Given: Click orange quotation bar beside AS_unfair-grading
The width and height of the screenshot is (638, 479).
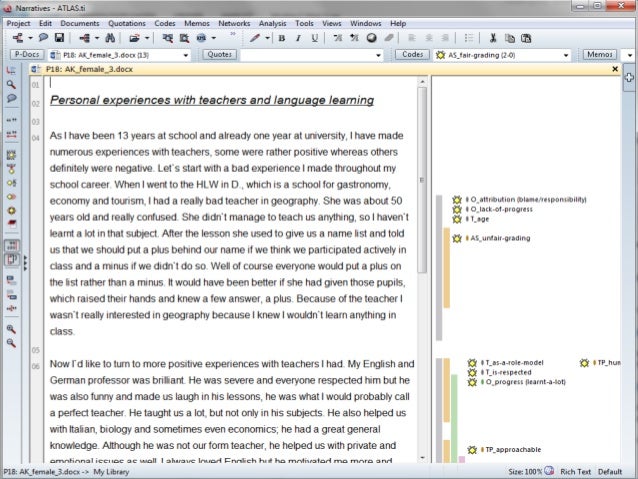Looking at the screenshot, I should point(446,268).
